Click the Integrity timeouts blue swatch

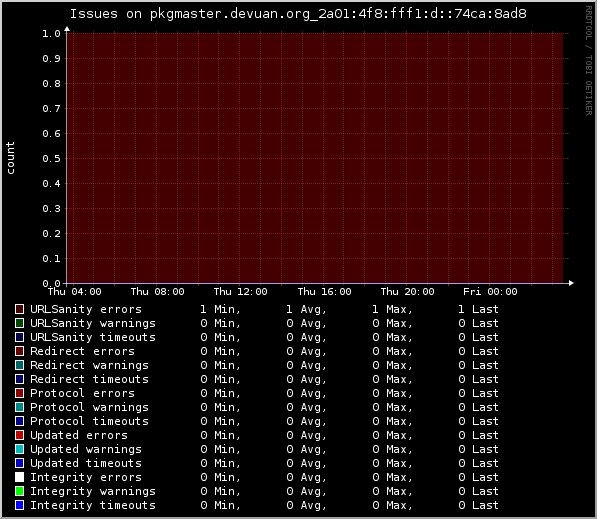[19, 505]
